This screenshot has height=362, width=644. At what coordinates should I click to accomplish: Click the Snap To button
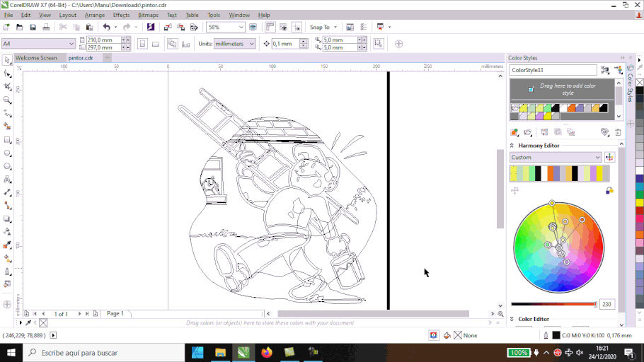point(322,28)
